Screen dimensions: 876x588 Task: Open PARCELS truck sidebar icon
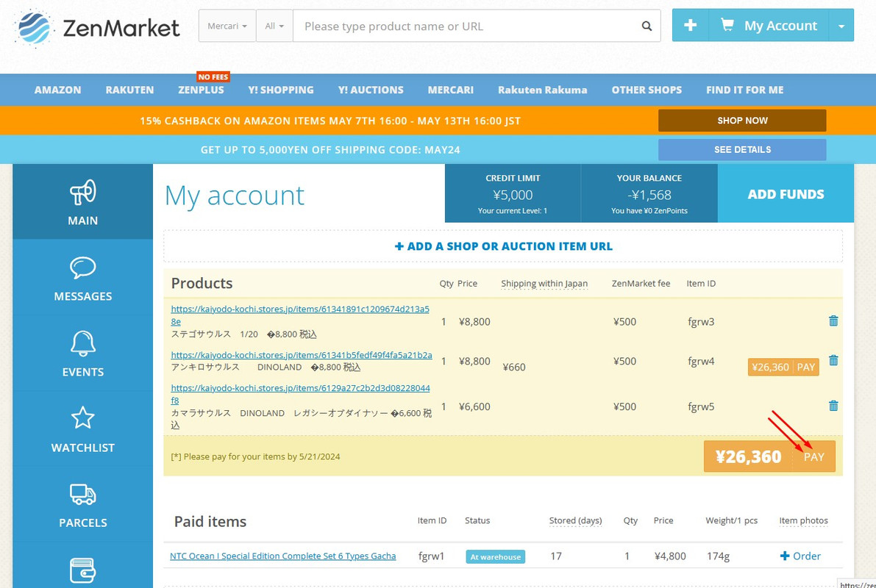(82, 494)
